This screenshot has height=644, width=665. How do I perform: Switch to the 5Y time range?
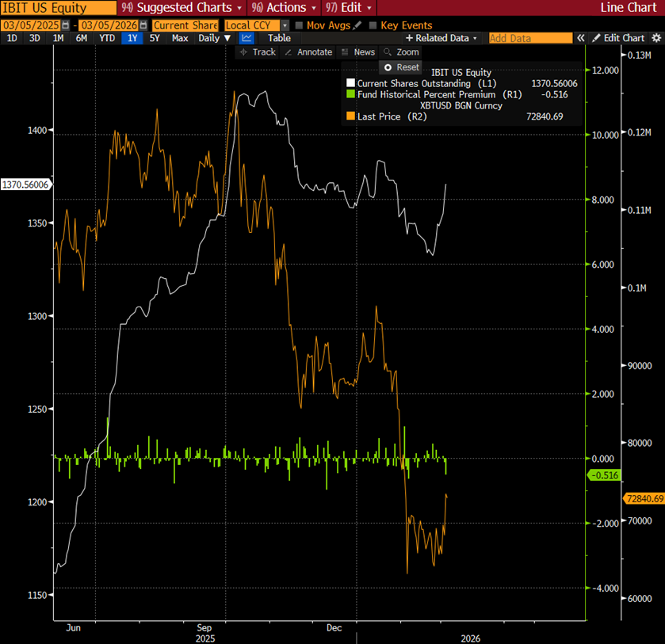click(155, 38)
